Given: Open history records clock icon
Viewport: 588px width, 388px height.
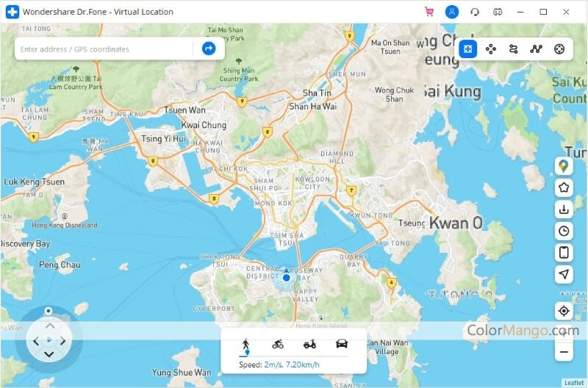Looking at the screenshot, I should pyautogui.click(x=564, y=231).
